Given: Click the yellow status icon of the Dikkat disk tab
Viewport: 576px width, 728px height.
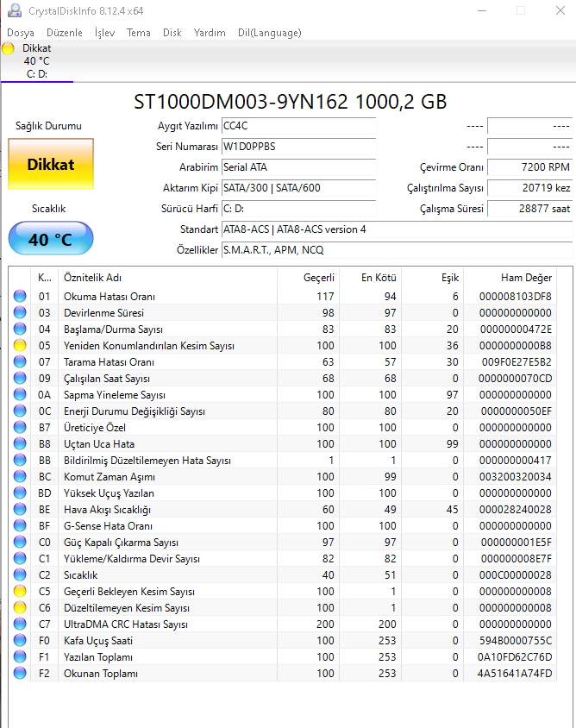Looking at the screenshot, I should (8, 49).
